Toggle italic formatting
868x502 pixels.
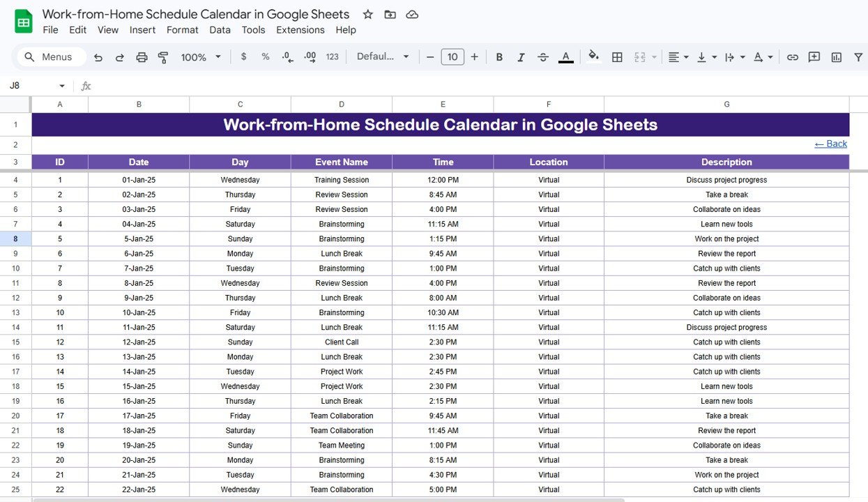tap(521, 56)
